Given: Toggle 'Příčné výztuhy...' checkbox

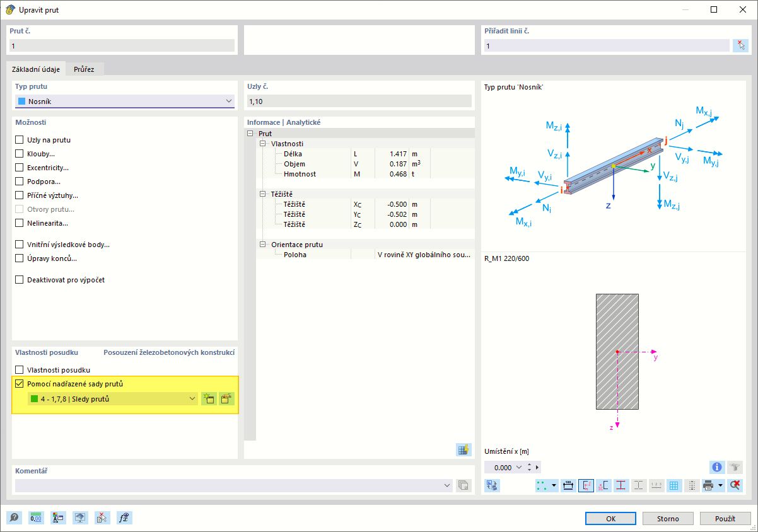Looking at the screenshot, I should (20, 195).
